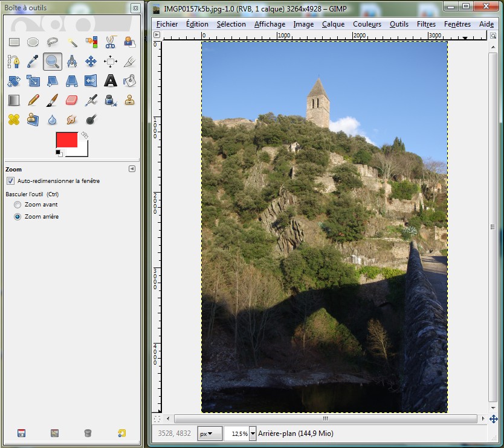Select the Select by Color tool

coord(91,42)
